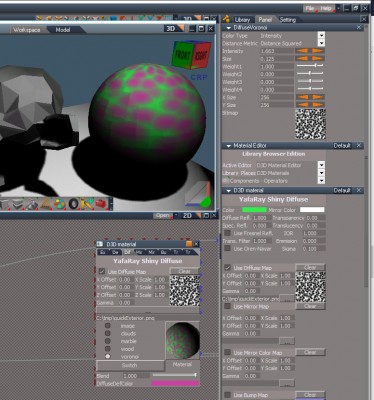Click the orange corner flag beside Workspace 3D label
Viewport: 374px width, 400px height.
point(180,29)
